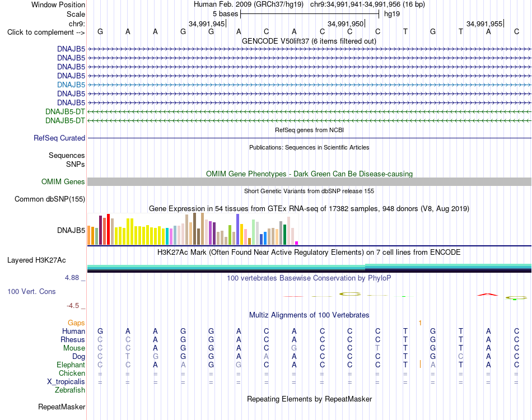
Task: Click the orange gap count '1'
Action: pos(420,323)
